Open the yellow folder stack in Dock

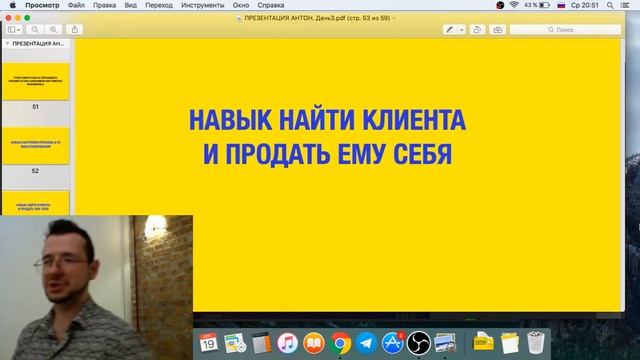pyautogui.click(x=483, y=343)
